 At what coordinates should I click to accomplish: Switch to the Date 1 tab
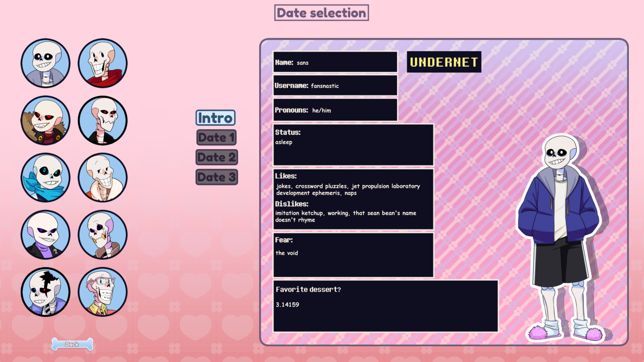click(x=216, y=137)
